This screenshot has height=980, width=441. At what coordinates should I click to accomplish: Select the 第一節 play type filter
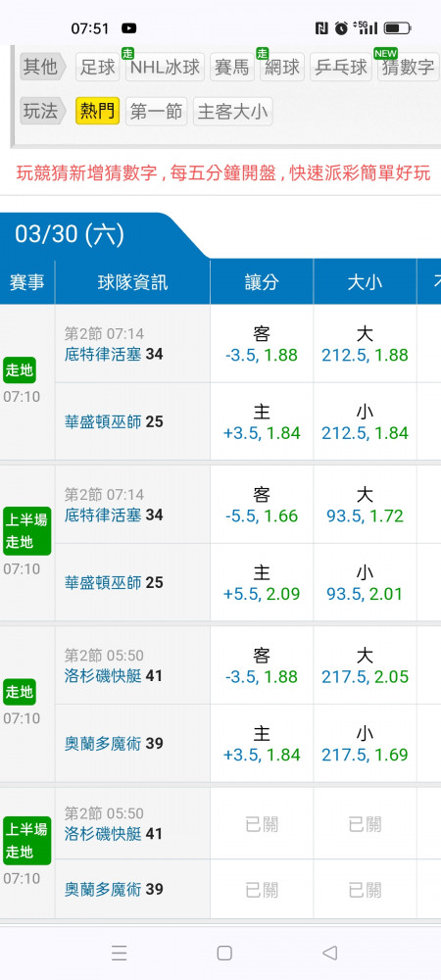click(156, 112)
